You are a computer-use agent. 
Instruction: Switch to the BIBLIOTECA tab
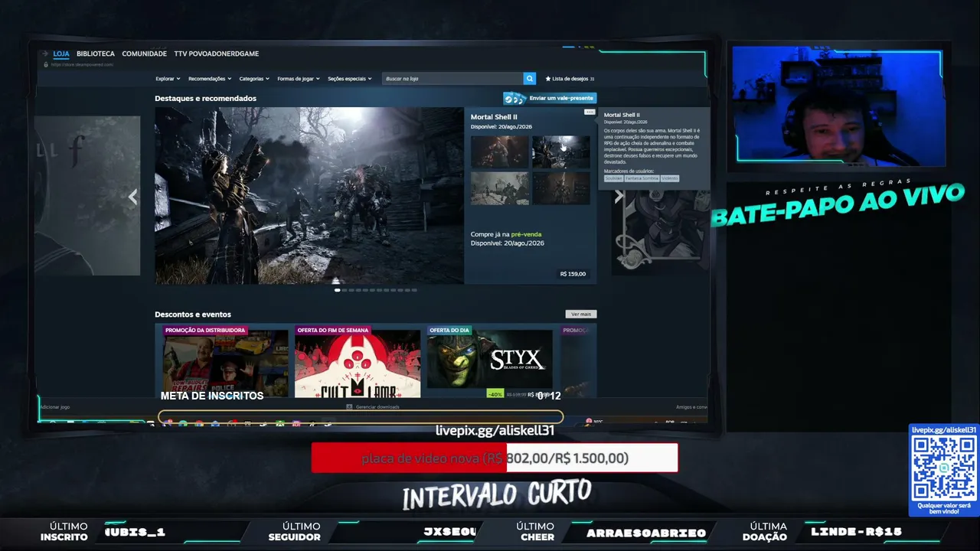coord(96,54)
